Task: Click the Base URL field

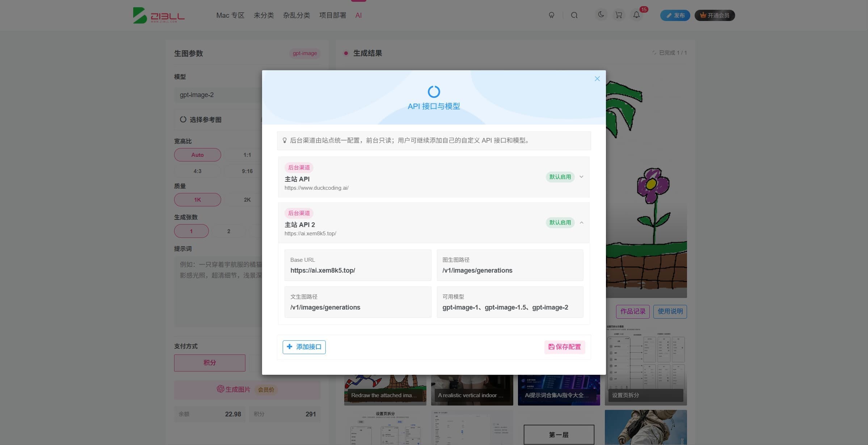Action: pyautogui.click(x=358, y=265)
